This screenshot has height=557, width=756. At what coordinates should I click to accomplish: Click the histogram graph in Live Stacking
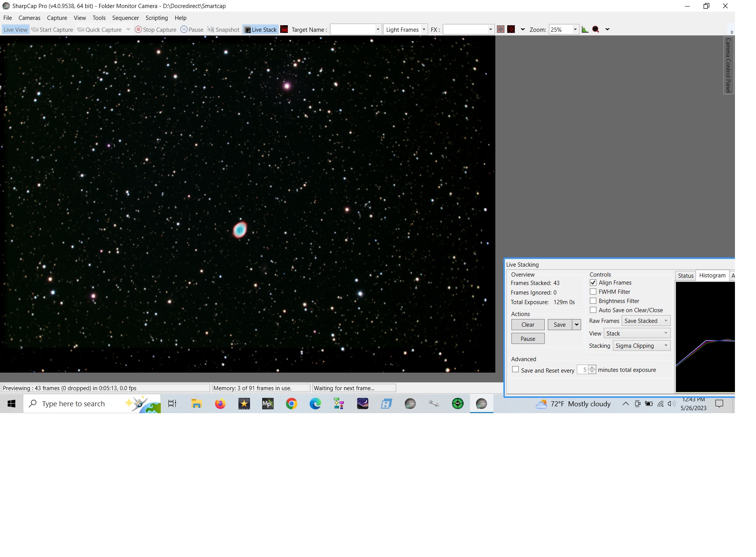[705, 337]
